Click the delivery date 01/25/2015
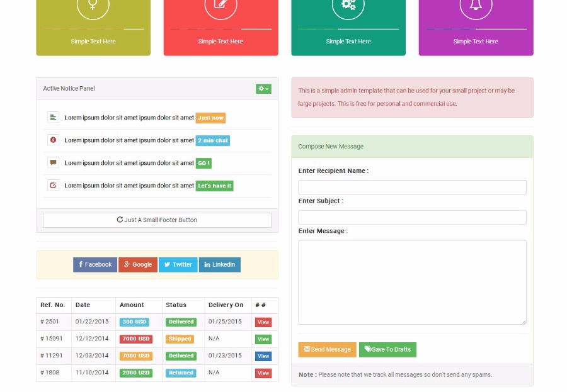 point(225,322)
